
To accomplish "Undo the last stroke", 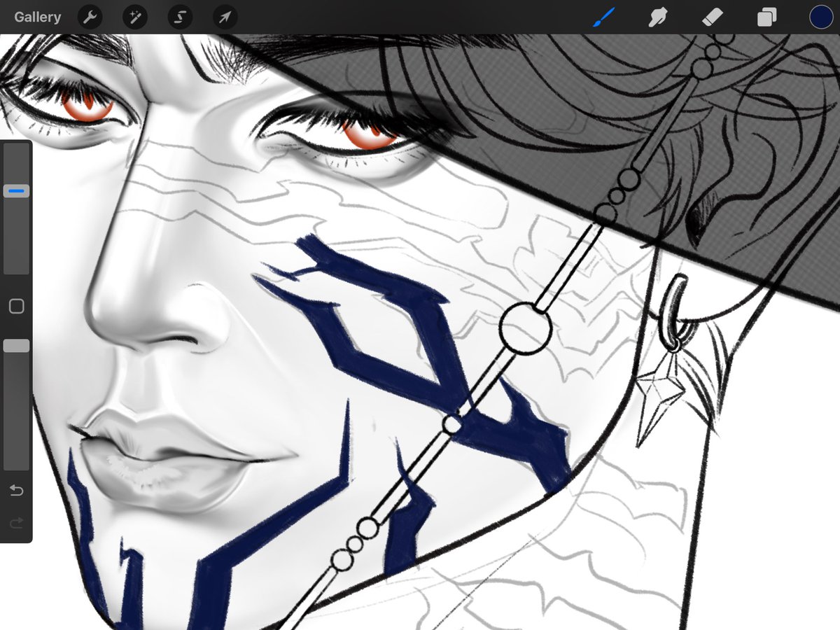I will coord(17,490).
